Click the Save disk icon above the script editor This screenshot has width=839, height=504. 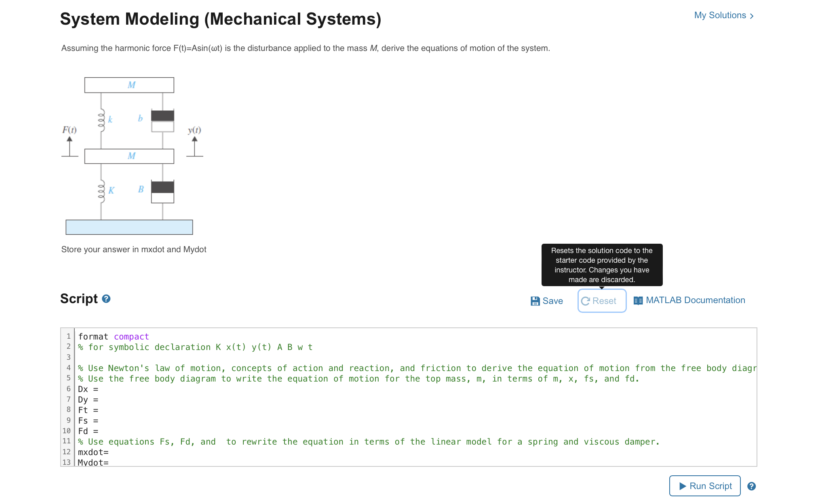tap(535, 300)
